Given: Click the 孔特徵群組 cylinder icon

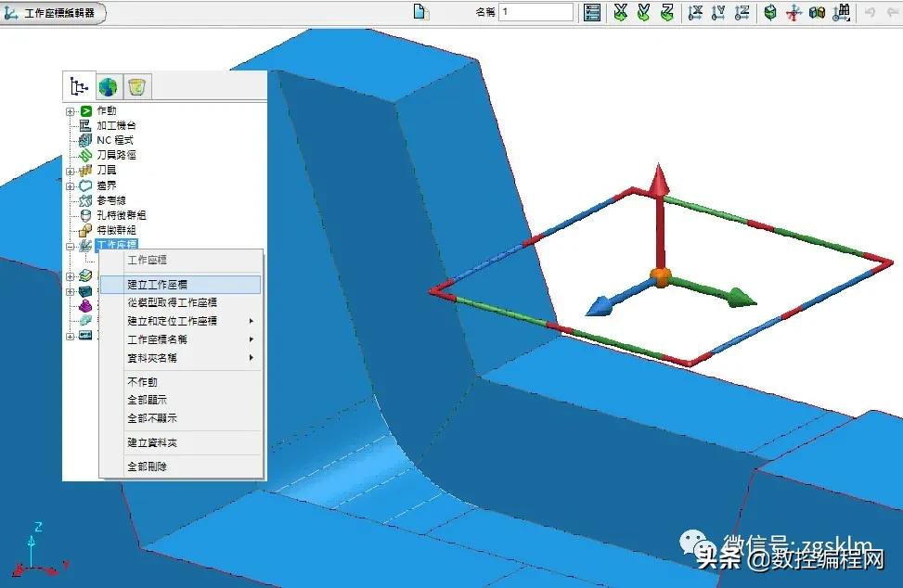Looking at the screenshot, I should 85,215.
